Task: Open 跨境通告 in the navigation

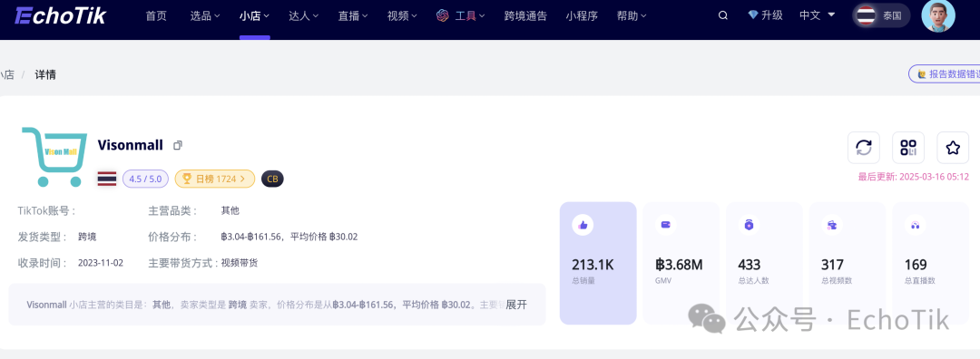Action: click(x=525, y=16)
